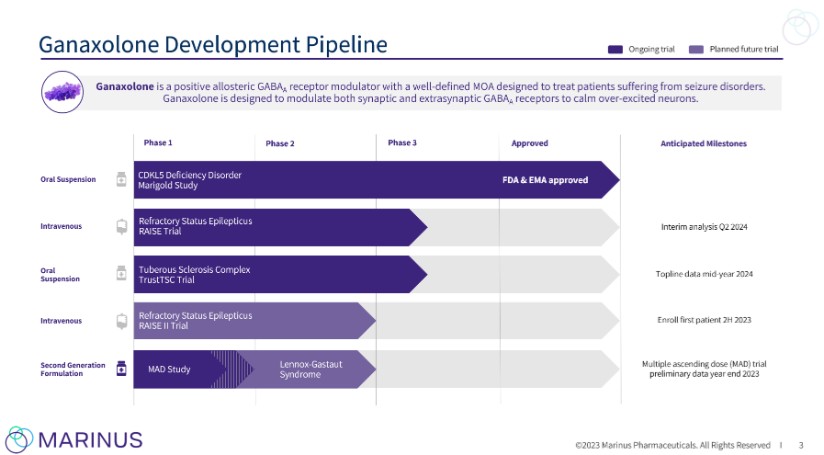Click the Interim analysis Q2 2024 milestone
The height and width of the screenshot is (455, 824).
tap(704, 227)
